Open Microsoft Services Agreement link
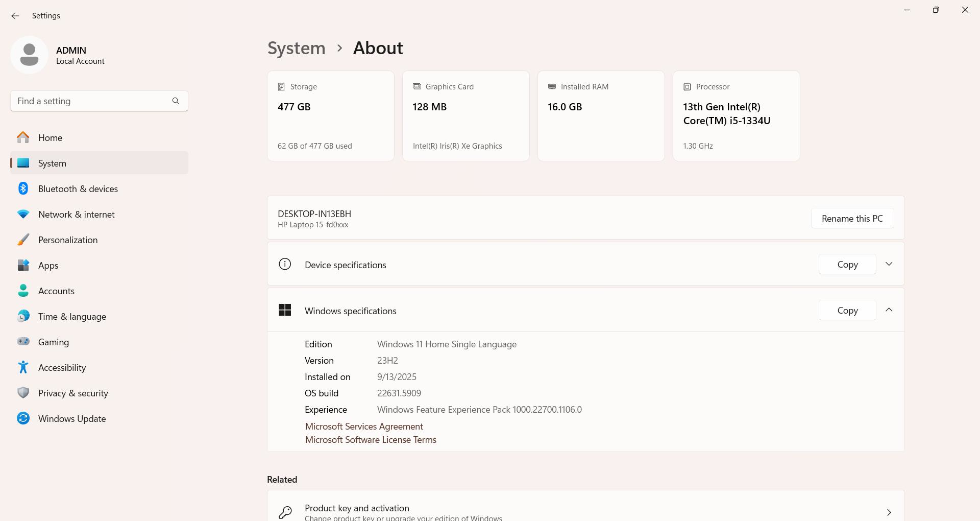The width and height of the screenshot is (980, 521). 364,427
